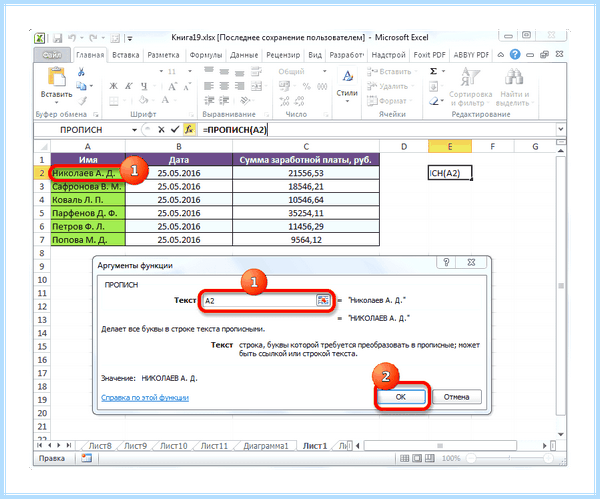Click the Отмена button in dialog

[x=457, y=397]
